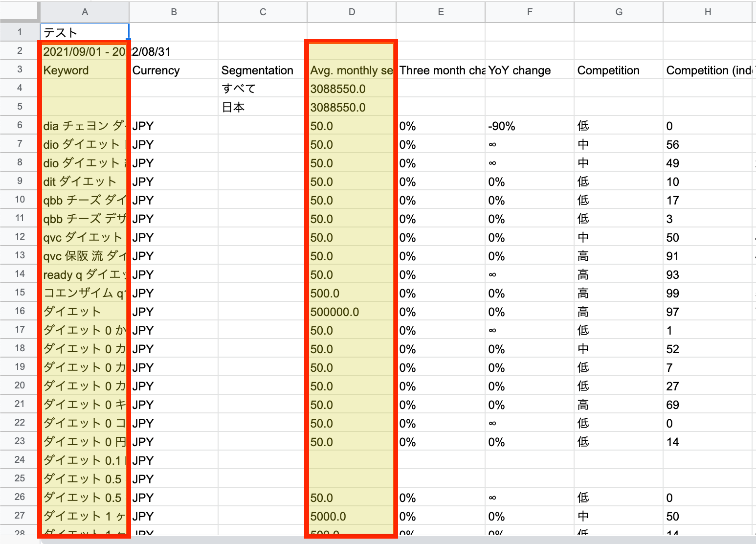Click 3088550.0 in row 5
The image size is (756, 544).
(x=352, y=107)
